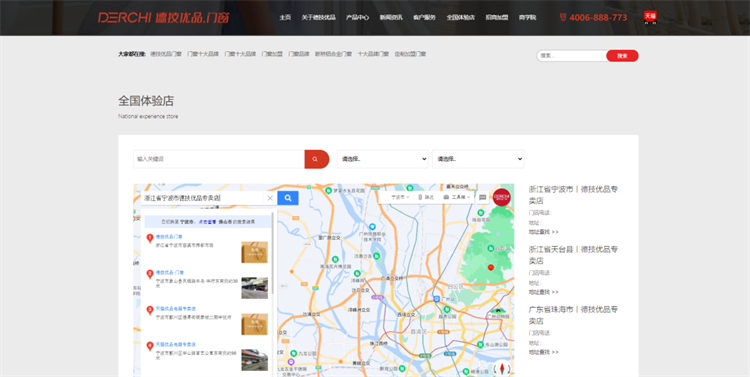
Task: Click the fourth result's blue title link
Action: (176, 344)
